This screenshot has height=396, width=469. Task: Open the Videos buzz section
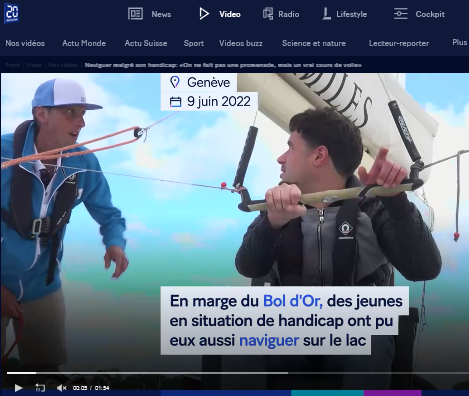(241, 43)
